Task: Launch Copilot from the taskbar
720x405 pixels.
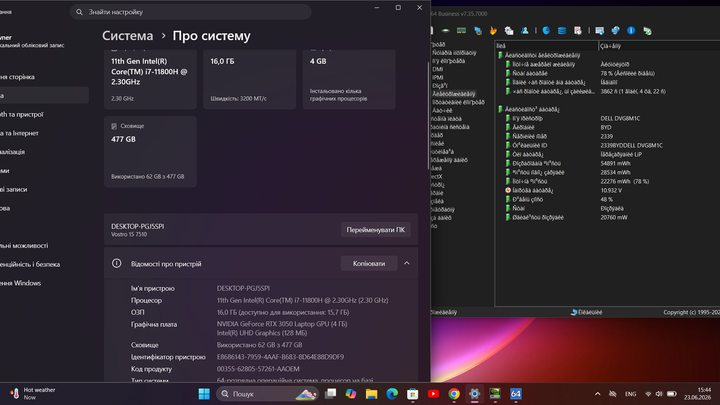Action: tap(351, 394)
